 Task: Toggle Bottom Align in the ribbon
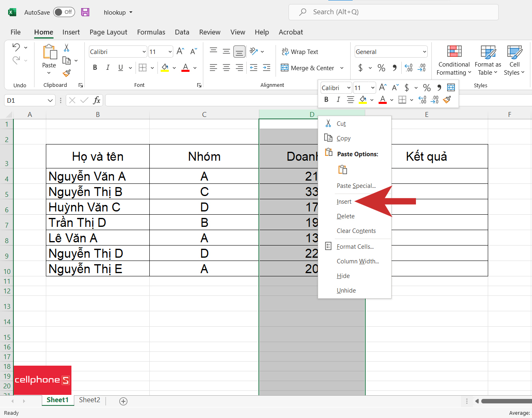pyautogui.click(x=239, y=52)
